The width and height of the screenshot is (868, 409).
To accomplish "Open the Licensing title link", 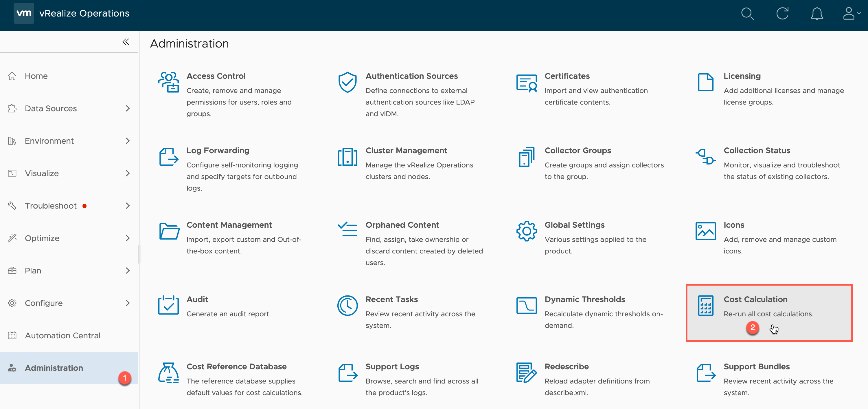I will coord(742,76).
